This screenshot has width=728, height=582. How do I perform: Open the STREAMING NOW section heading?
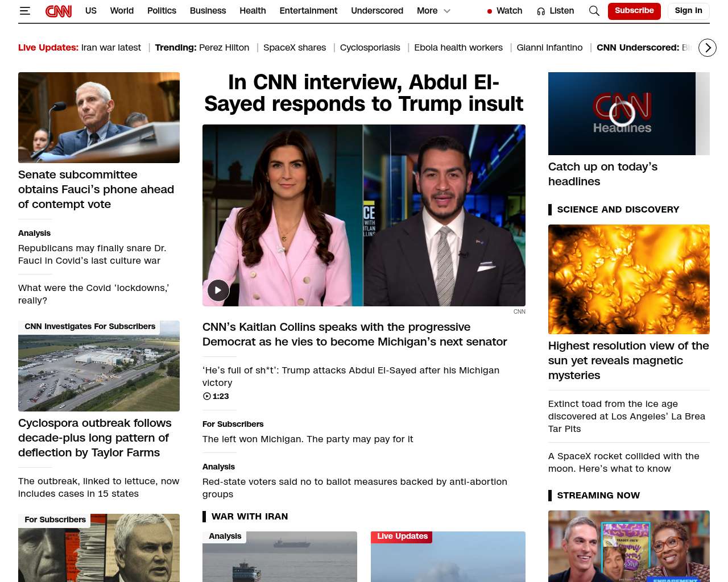point(598,495)
